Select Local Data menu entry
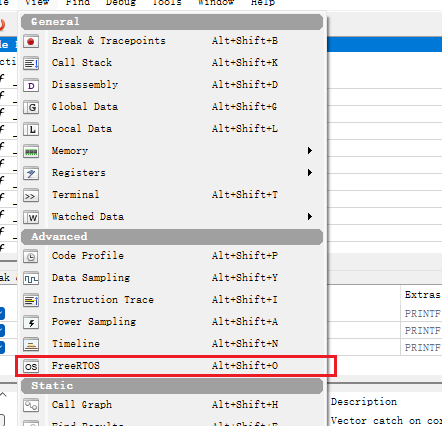 click(172, 129)
